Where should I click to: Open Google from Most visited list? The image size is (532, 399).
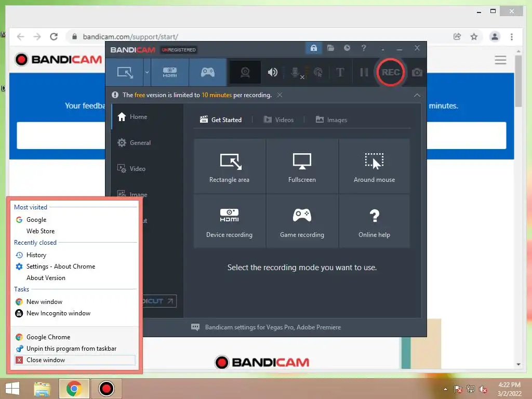(75, 220)
